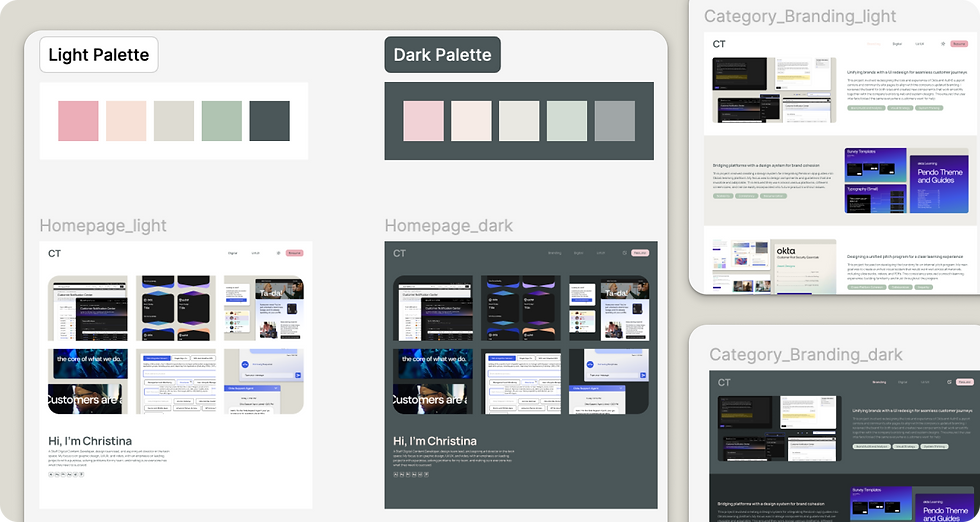
Task: Click the Resume button in Homepage_dark
Action: 640,253
